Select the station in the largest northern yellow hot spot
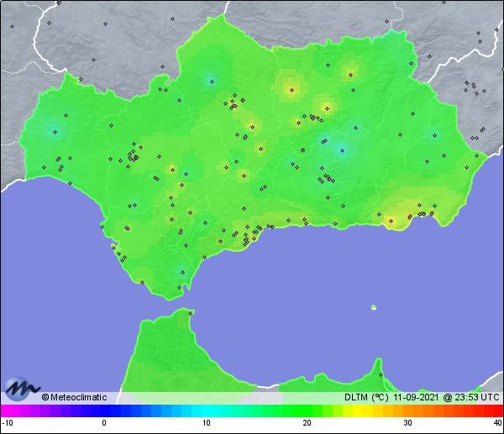The width and height of the screenshot is (504, 434). coord(291,91)
